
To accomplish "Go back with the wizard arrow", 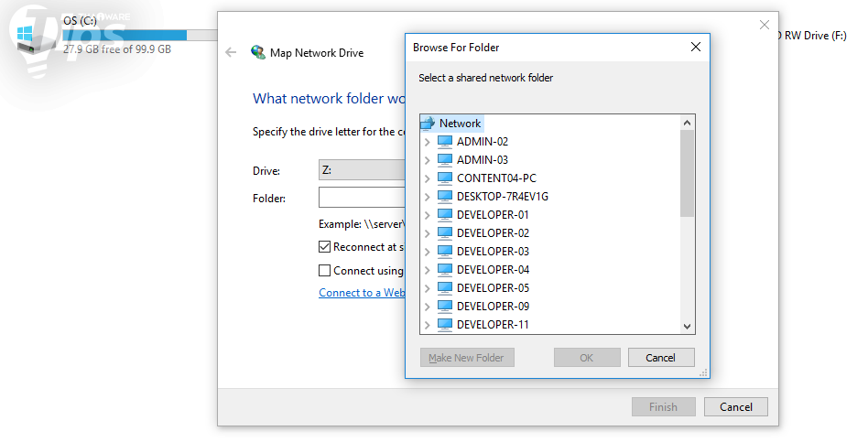I will (231, 52).
